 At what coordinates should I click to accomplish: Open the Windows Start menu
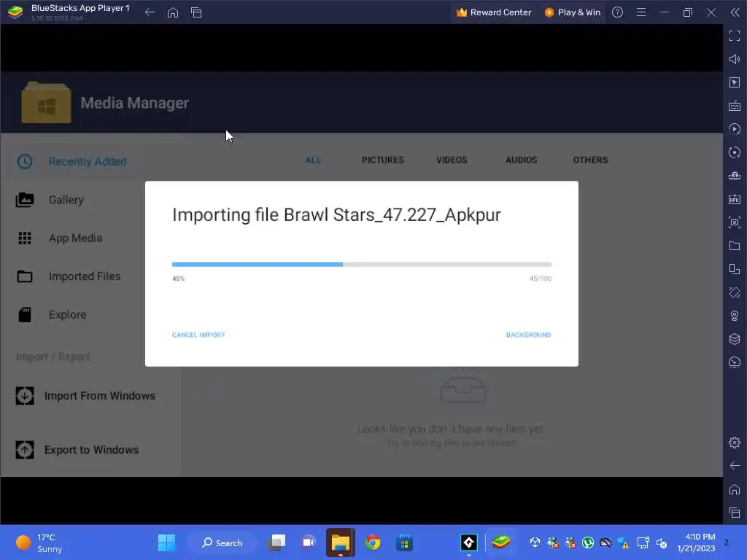coord(166,542)
